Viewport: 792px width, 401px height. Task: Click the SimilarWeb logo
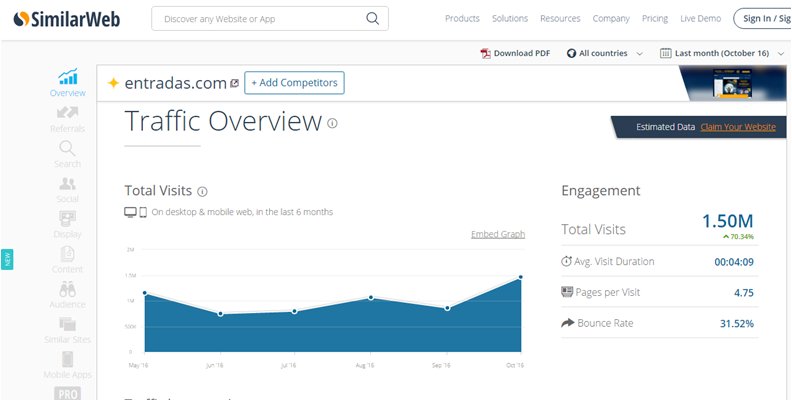67,19
